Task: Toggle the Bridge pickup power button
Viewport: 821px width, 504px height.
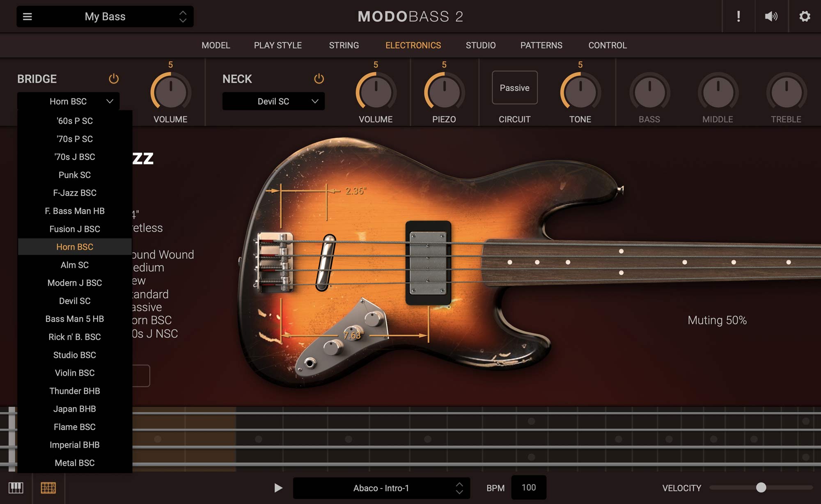Action: click(114, 78)
